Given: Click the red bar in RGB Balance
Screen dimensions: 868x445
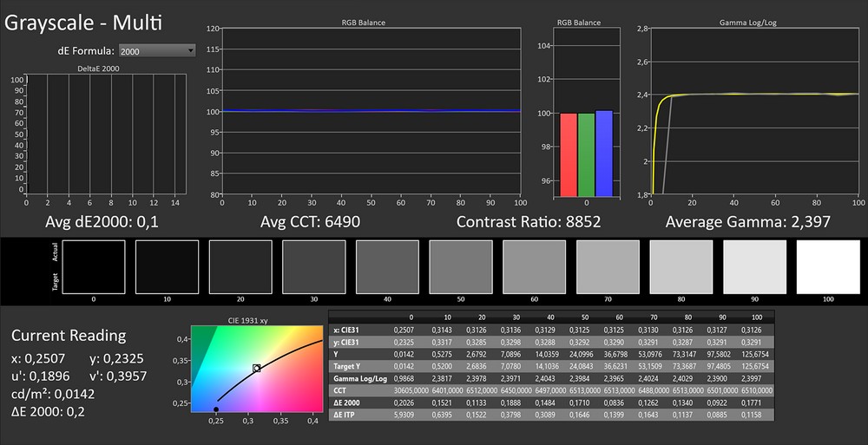Looking at the screenshot, I should tap(569, 154).
